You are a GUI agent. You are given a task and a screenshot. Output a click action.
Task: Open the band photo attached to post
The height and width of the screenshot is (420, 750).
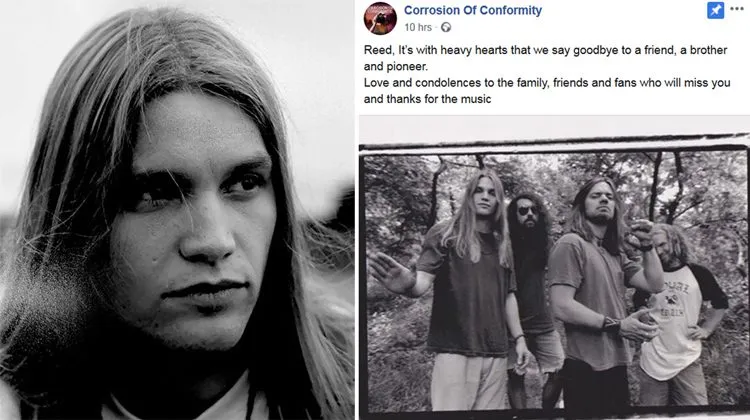554,277
